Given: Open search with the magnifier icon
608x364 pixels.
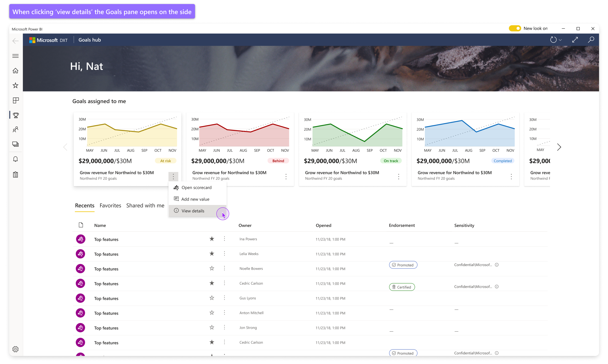Looking at the screenshot, I should (591, 40).
